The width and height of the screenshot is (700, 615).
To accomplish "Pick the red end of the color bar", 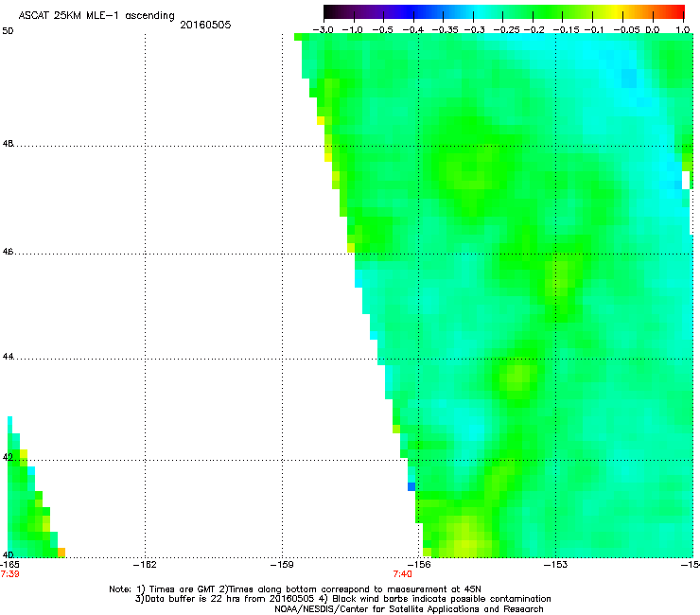I will (677, 11).
